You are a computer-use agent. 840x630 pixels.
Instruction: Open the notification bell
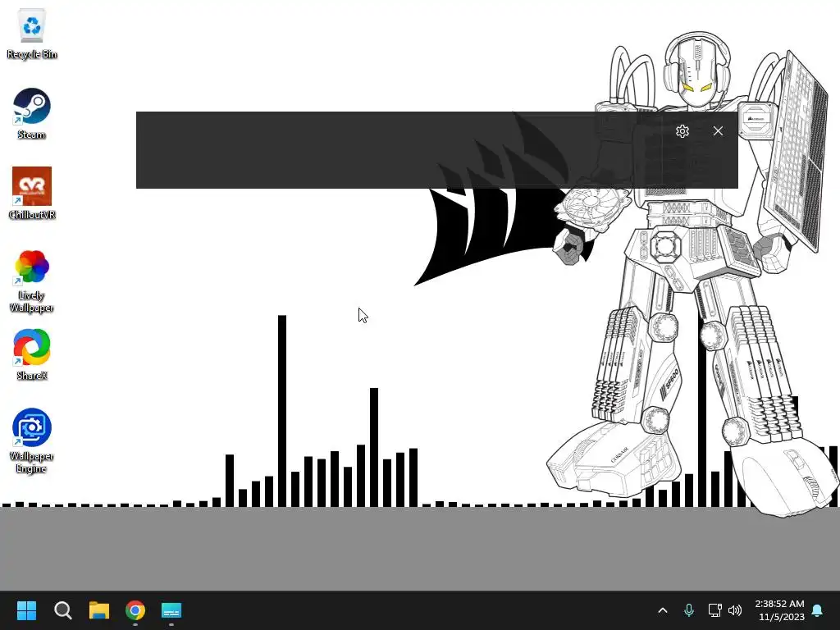(x=818, y=610)
